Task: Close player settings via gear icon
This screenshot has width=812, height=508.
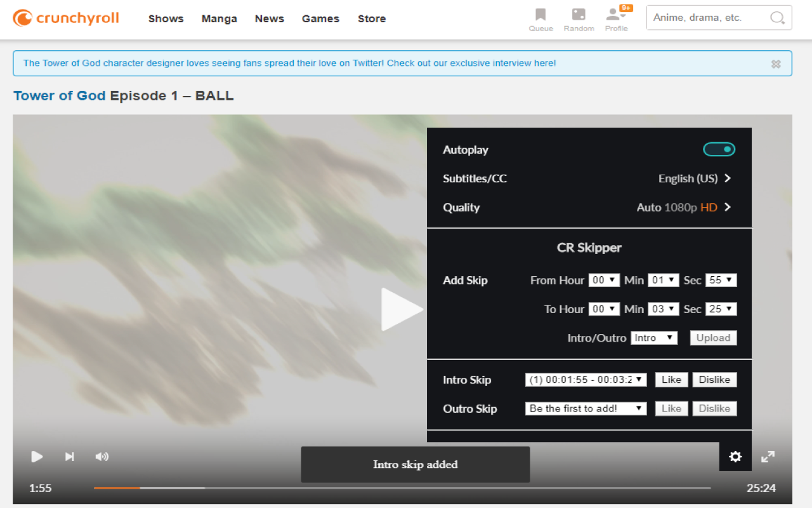Action: pos(735,456)
